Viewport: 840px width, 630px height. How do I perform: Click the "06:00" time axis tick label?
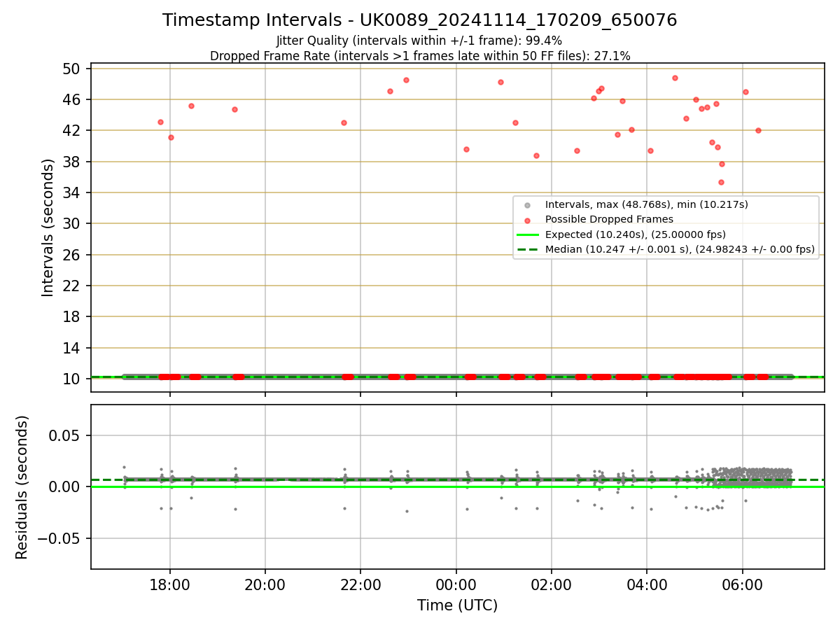[742, 584]
